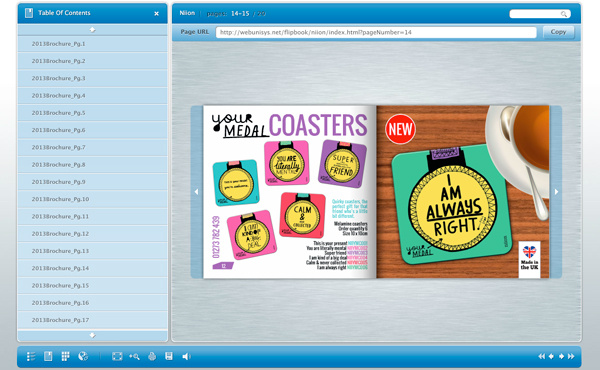Open 2013Brochure_Pg.12 entry
Screen dimensions: 600x370
click(92, 234)
